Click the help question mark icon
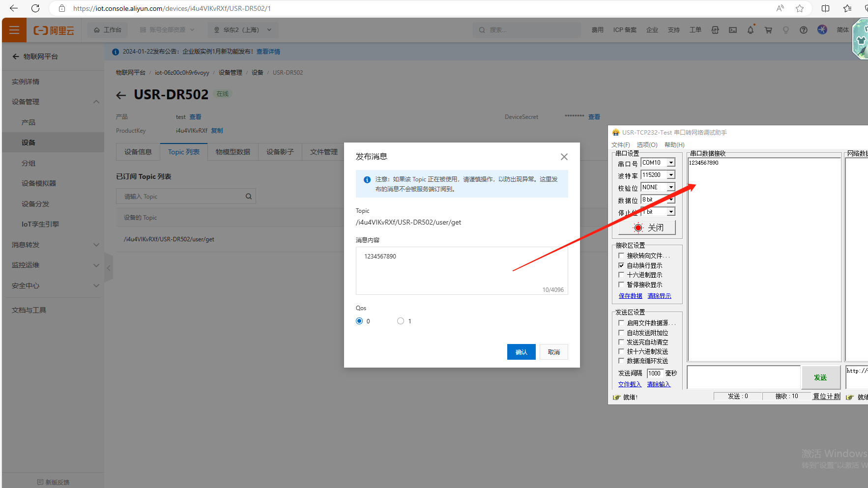This screenshot has height=488, width=868. [x=803, y=30]
